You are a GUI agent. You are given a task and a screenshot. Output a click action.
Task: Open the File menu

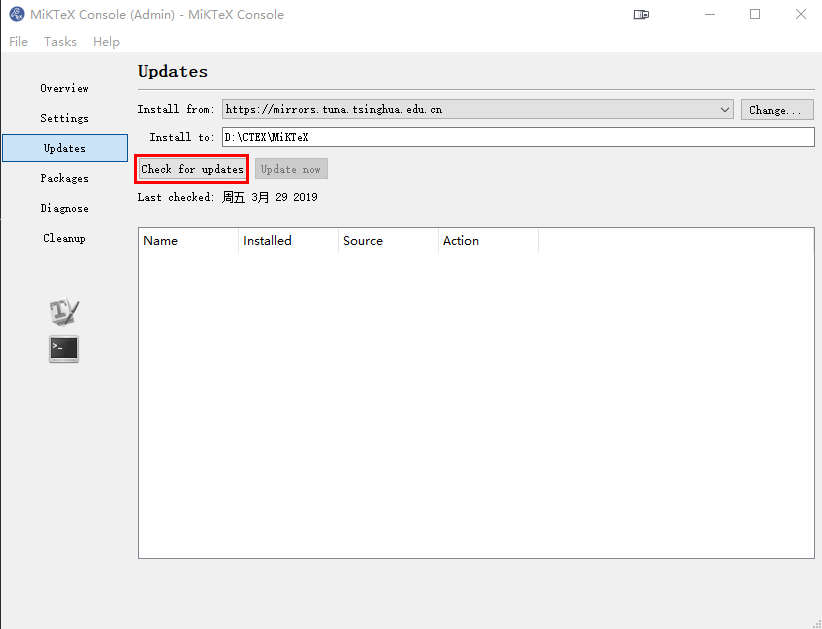tap(18, 41)
